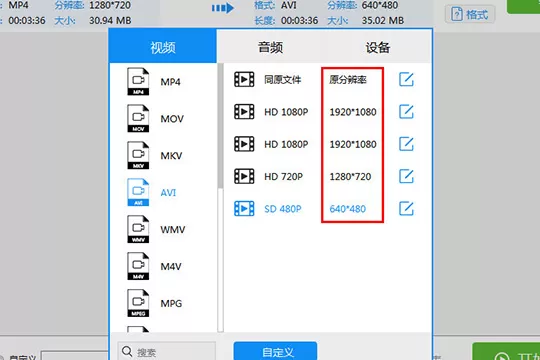Choose the AVI format label
The height and width of the screenshot is (360, 540).
pyautogui.click(x=168, y=193)
